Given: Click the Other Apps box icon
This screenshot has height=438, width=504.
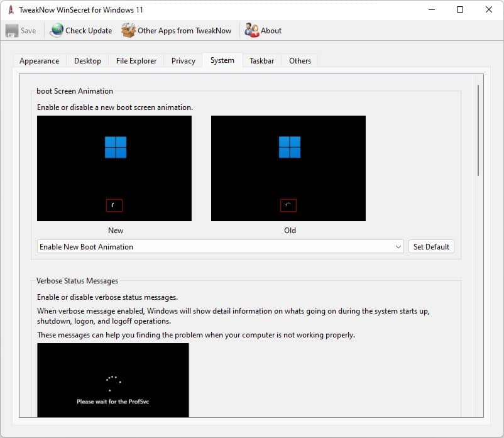Looking at the screenshot, I should point(129,30).
